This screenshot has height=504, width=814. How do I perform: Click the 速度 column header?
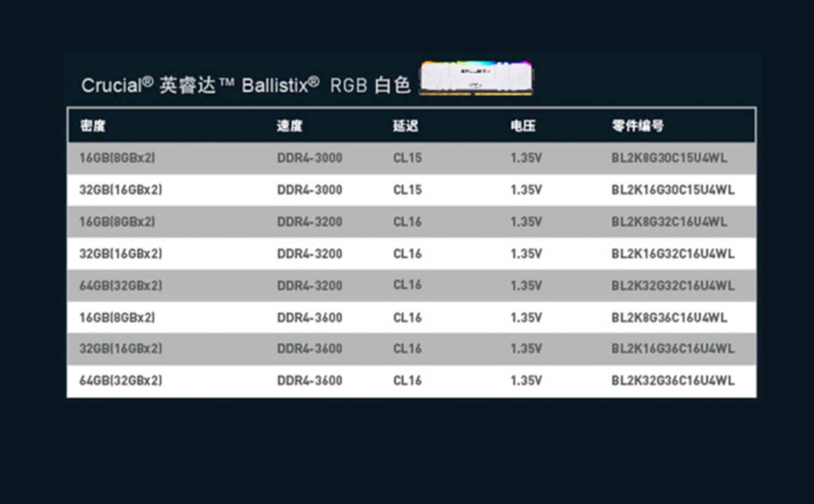289,126
